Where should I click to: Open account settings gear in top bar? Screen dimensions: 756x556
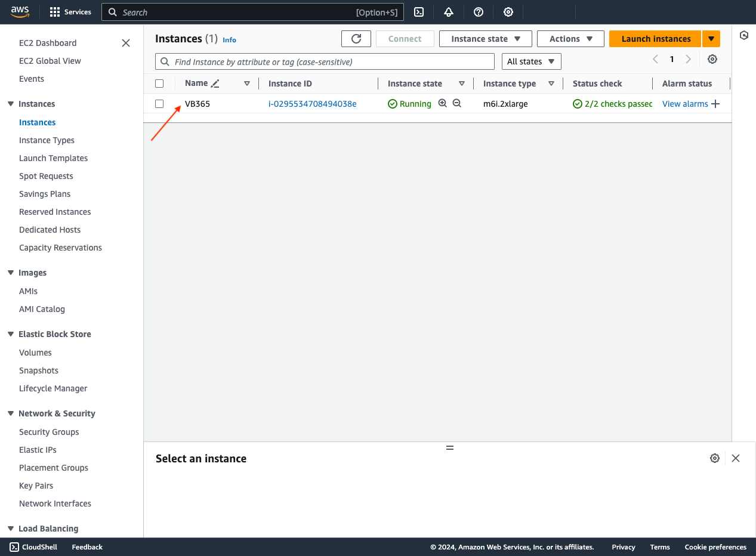[508, 12]
